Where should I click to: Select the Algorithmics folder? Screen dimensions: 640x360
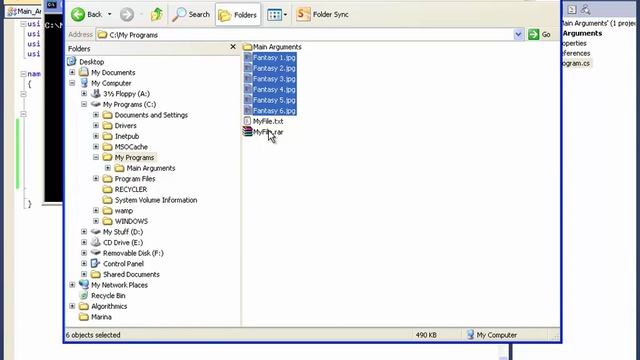click(x=109, y=306)
